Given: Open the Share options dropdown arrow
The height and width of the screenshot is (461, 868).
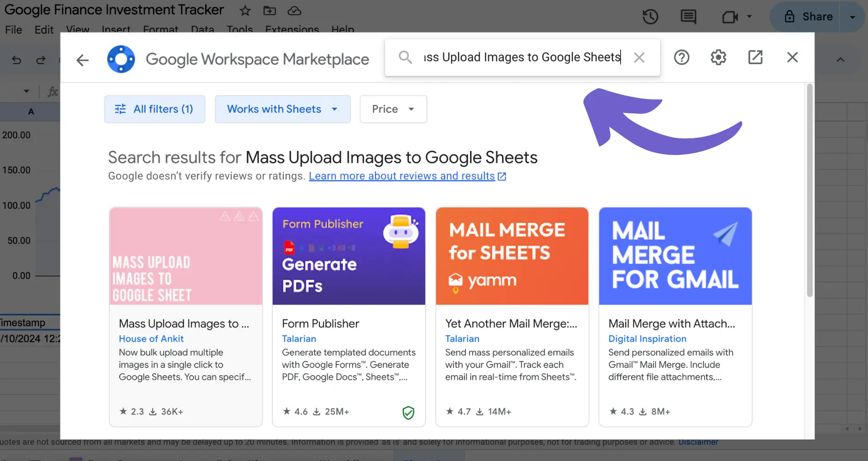Looking at the screenshot, I should coord(852,17).
